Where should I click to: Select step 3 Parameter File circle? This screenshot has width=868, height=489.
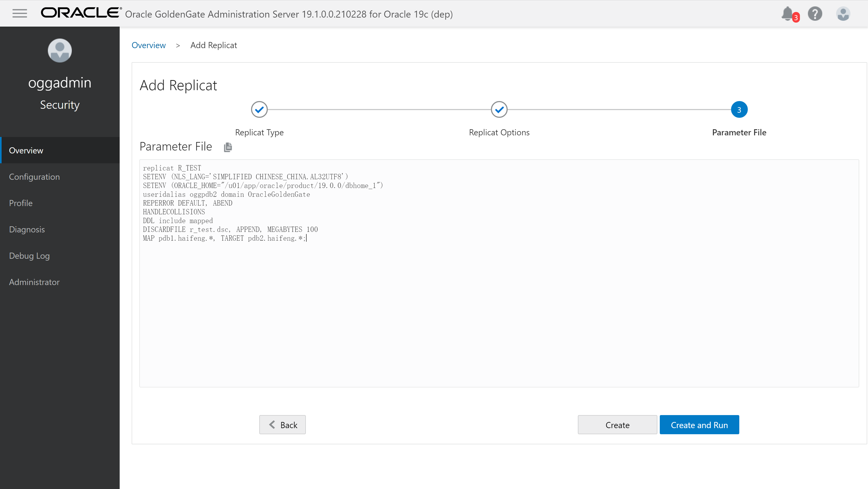[x=739, y=110]
